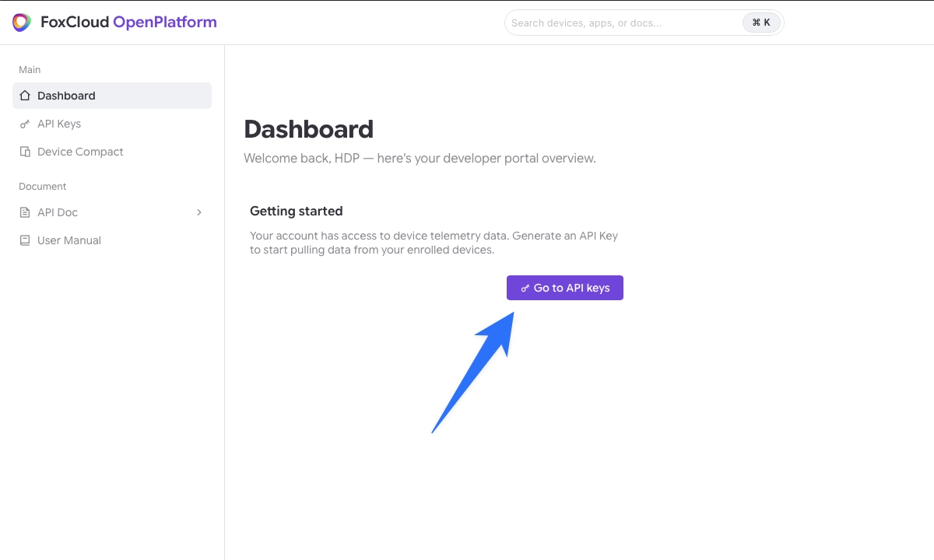Viewport: 934px width, 560px height.
Task: Expand the API Doc chevron arrow
Action: (x=199, y=212)
